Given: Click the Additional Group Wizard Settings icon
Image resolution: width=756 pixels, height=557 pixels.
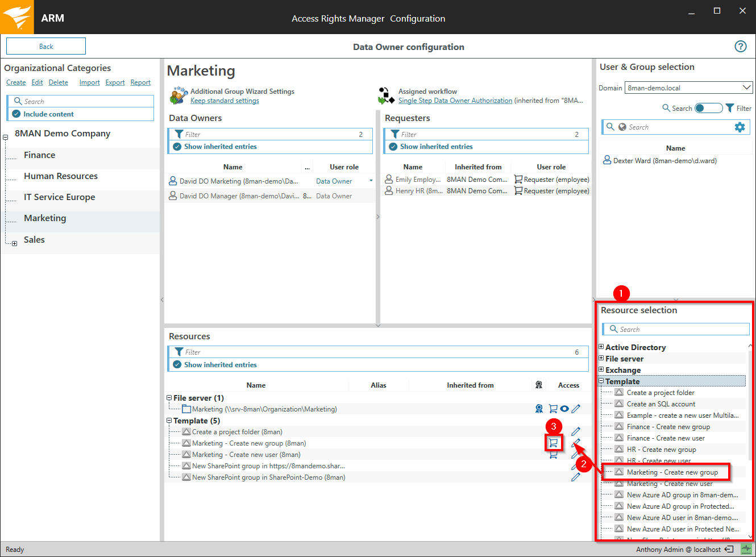Looking at the screenshot, I should click(178, 95).
